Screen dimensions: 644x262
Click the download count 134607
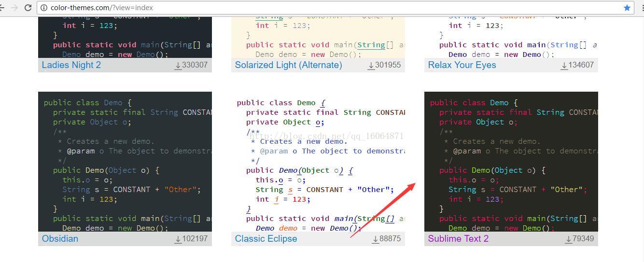click(x=581, y=65)
